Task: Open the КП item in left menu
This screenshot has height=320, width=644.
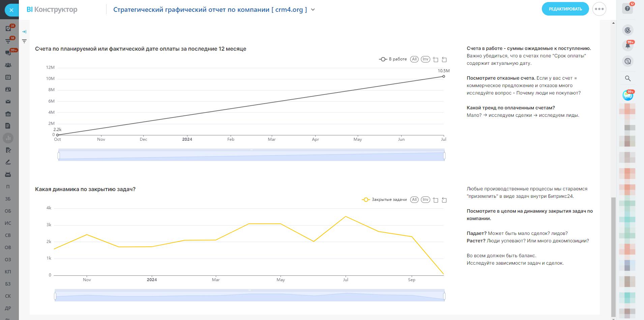Action: [8, 272]
